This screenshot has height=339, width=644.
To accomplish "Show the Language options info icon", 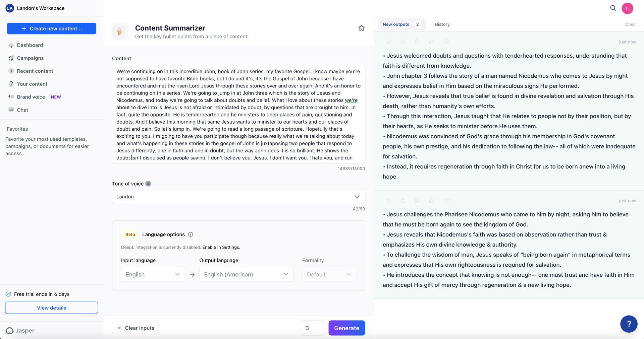I will click(191, 234).
